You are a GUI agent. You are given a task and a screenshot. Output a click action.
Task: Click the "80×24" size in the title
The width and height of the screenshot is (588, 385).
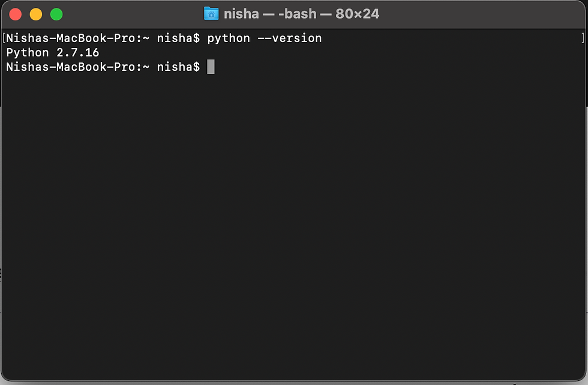click(x=358, y=14)
